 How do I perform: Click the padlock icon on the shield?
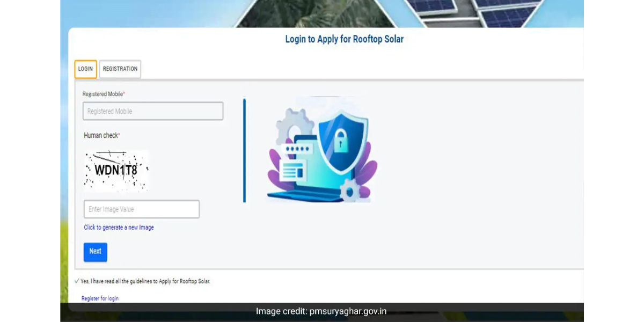(x=341, y=140)
